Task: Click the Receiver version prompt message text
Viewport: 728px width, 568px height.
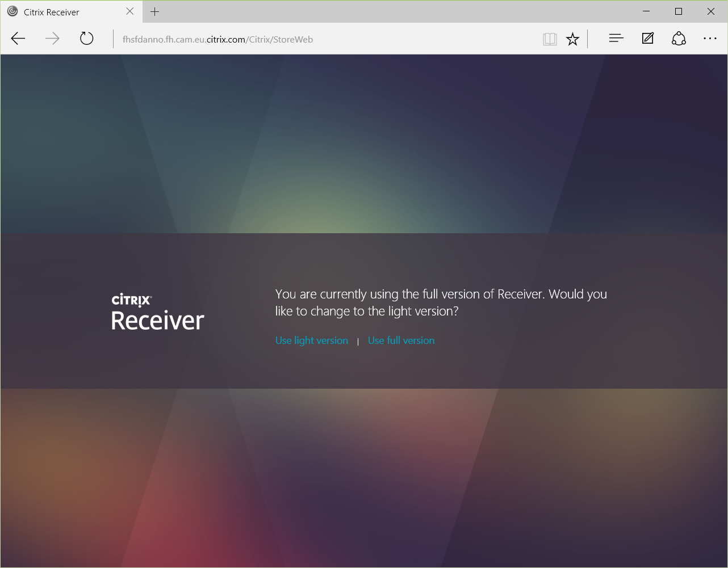Action: click(x=441, y=302)
